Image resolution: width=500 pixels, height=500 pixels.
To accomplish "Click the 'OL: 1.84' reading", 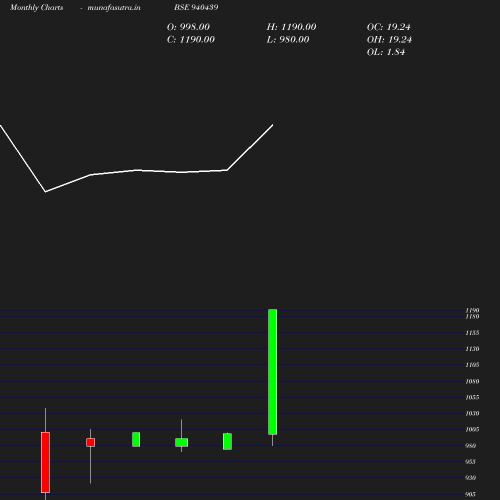I will tap(386, 52).
